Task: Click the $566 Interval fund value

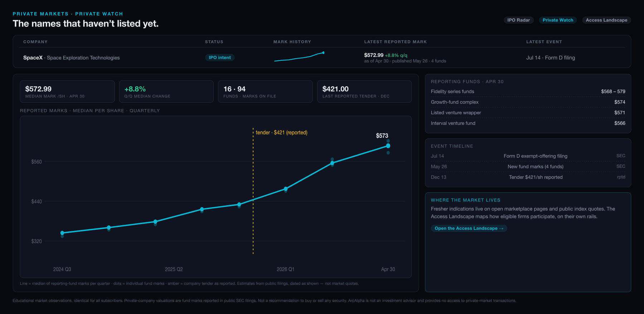Action: coord(620,123)
